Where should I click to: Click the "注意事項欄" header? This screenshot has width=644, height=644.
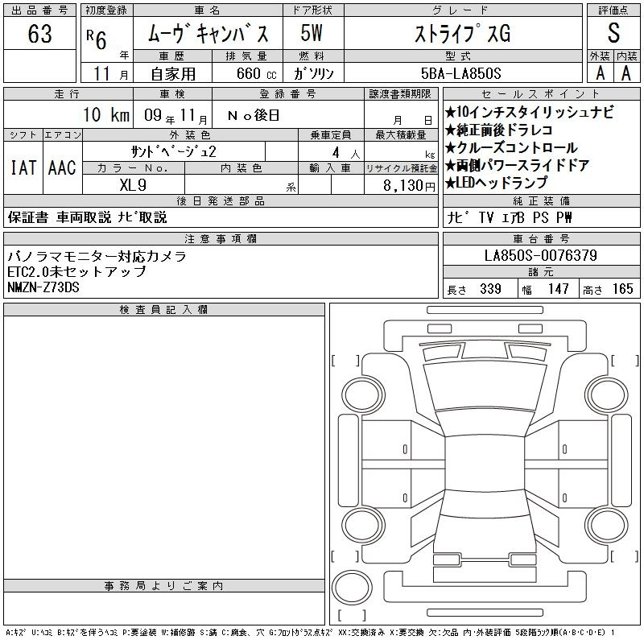tap(221, 238)
